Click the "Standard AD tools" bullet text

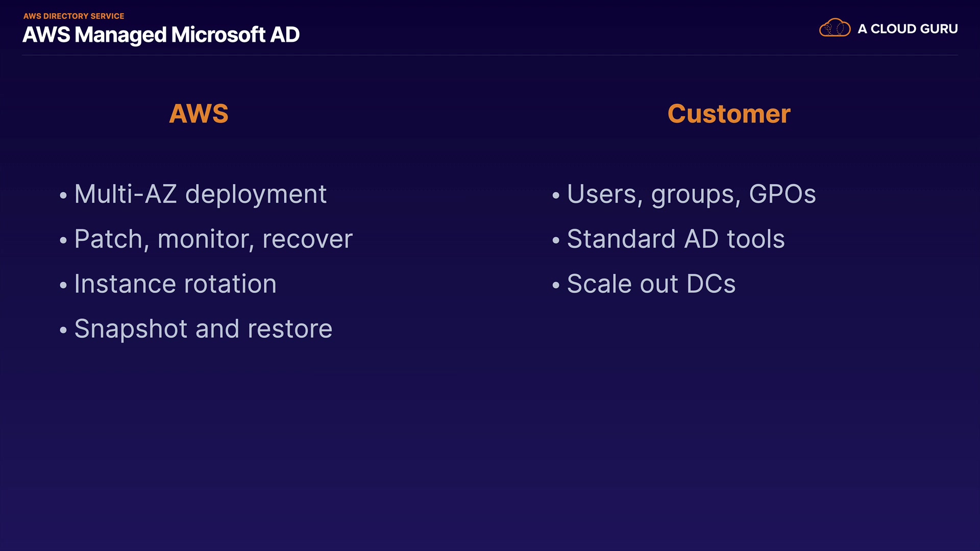[676, 239]
